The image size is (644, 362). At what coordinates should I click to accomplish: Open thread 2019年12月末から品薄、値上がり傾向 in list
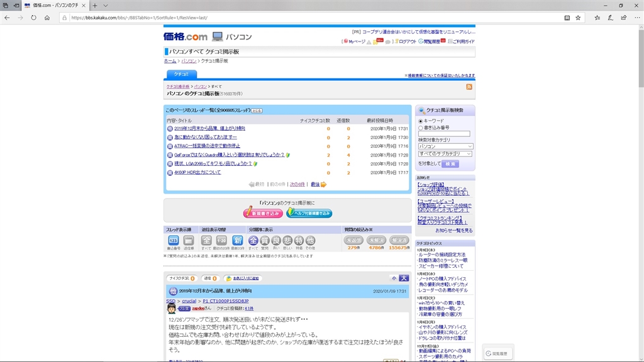tap(209, 128)
